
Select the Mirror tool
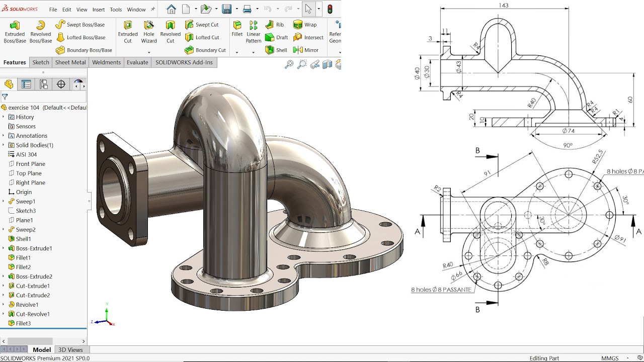(x=305, y=50)
